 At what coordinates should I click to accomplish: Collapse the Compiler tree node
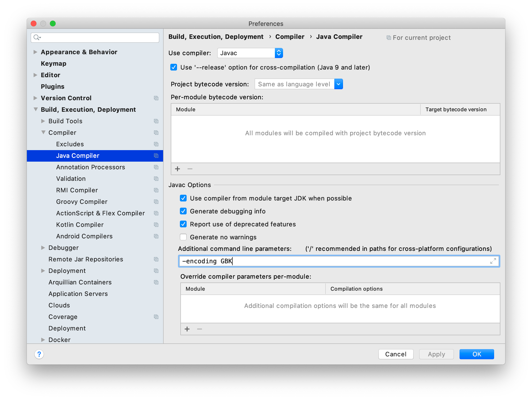(43, 133)
